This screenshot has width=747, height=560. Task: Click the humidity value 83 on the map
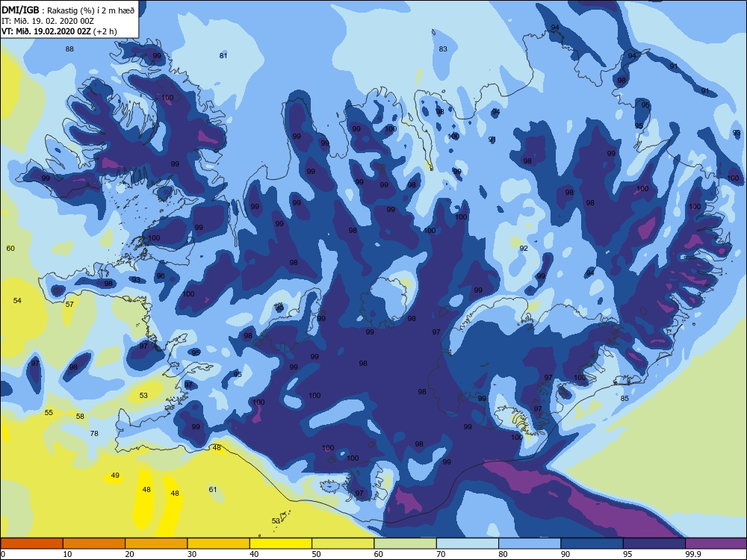pos(443,49)
